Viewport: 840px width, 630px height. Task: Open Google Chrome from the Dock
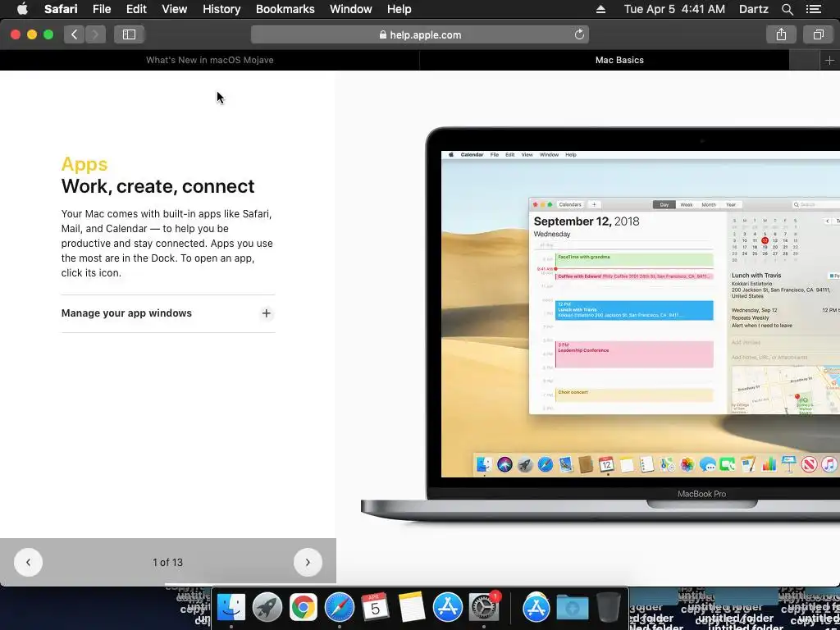point(304,608)
